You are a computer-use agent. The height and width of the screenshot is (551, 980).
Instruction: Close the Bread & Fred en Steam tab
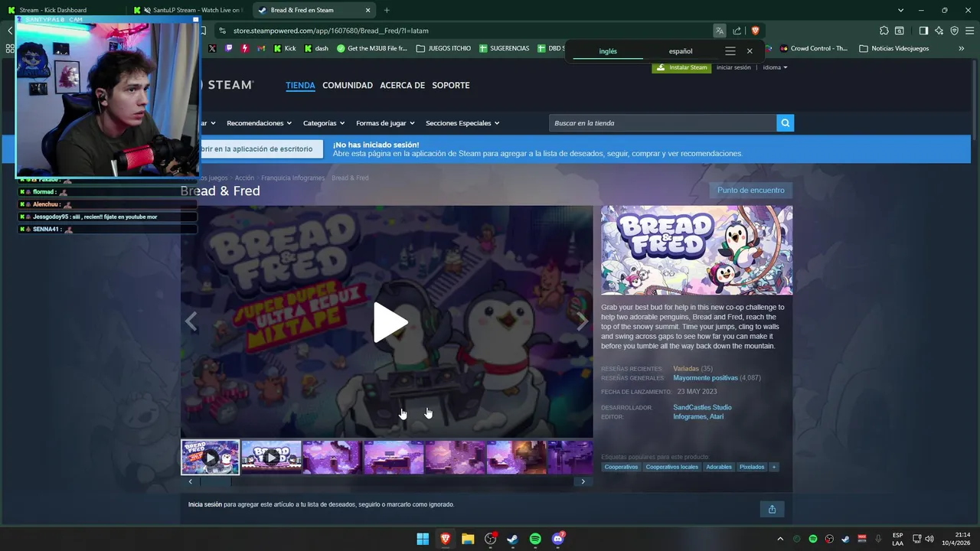pyautogui.click(x=368, y=10)
